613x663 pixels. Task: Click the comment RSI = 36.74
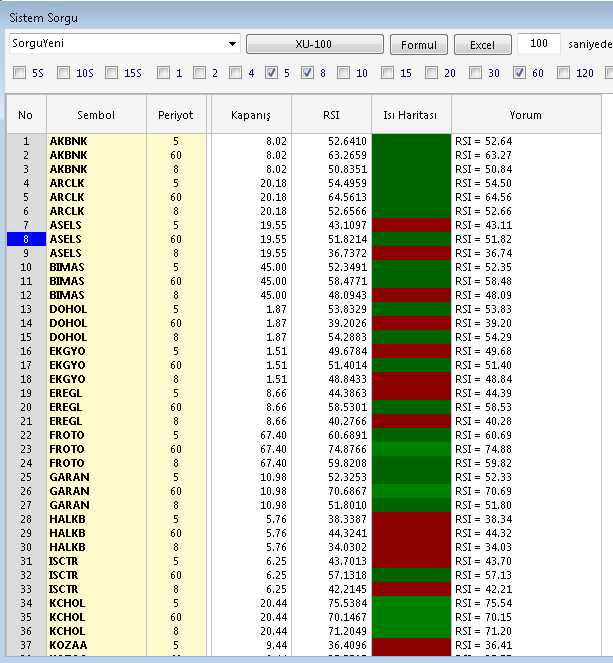coord(483,253)
